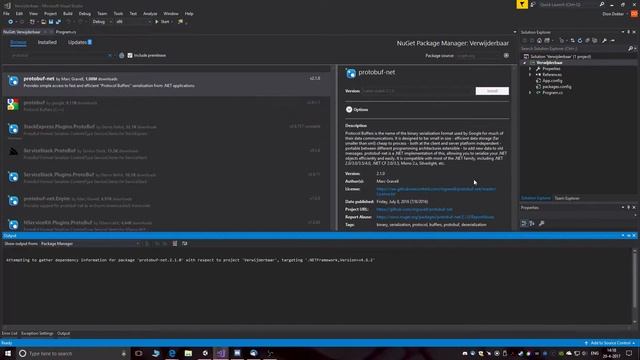640x360 pixels.
Task: Click the Show All Files icon in Solution Explorer
Action: pyautogui.click(x=595, y=40)
